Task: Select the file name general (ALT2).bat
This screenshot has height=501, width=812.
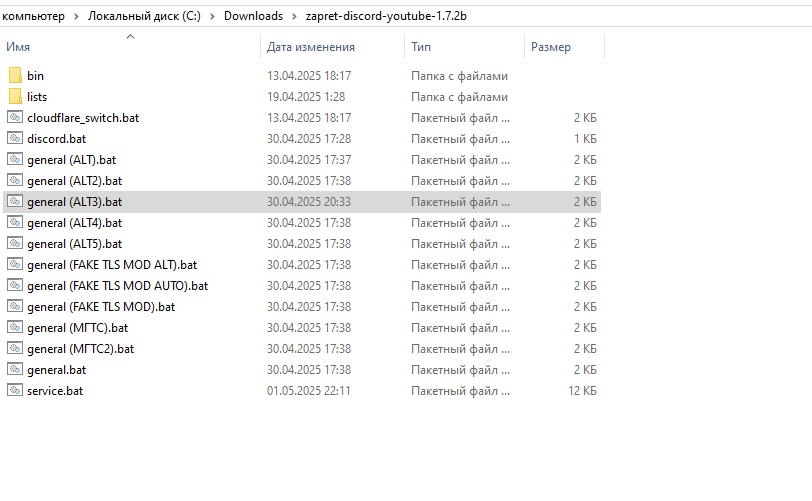Action: tap(75, 181)
